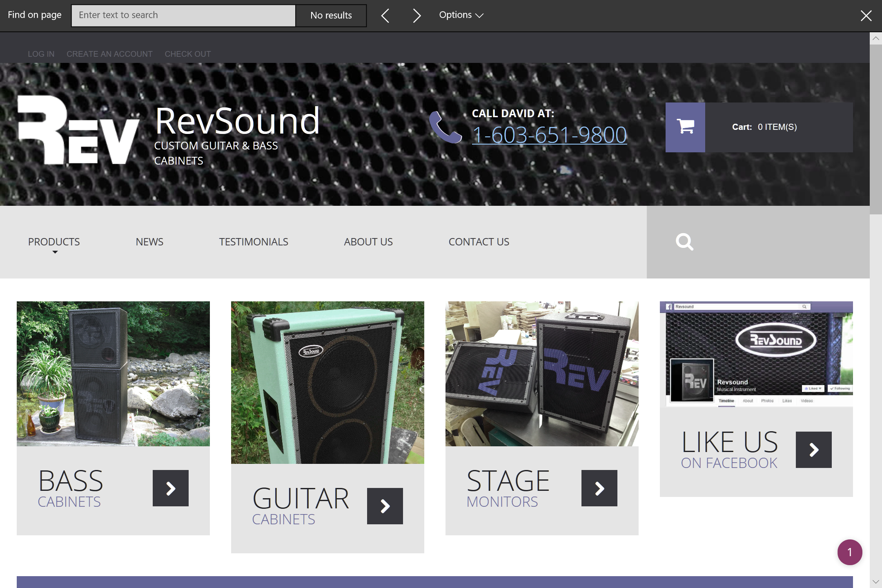
Task: Click the vertical scrollbar thumb
Action: point(876,129)
